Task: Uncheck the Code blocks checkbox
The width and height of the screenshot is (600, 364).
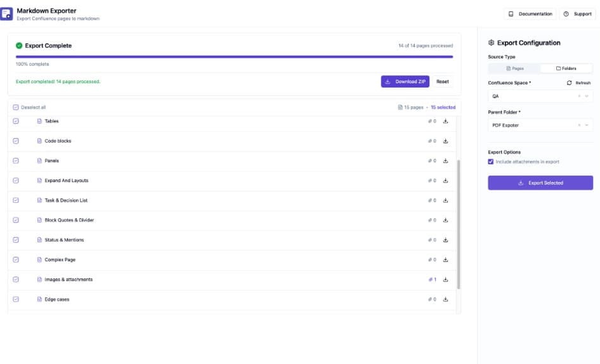Action: (16, 141)
